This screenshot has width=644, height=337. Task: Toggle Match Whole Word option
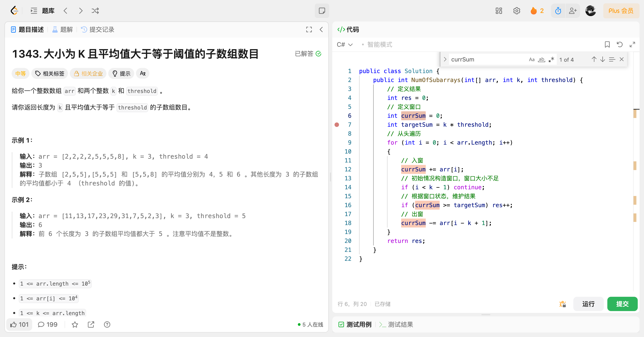(x=541, y=59)
